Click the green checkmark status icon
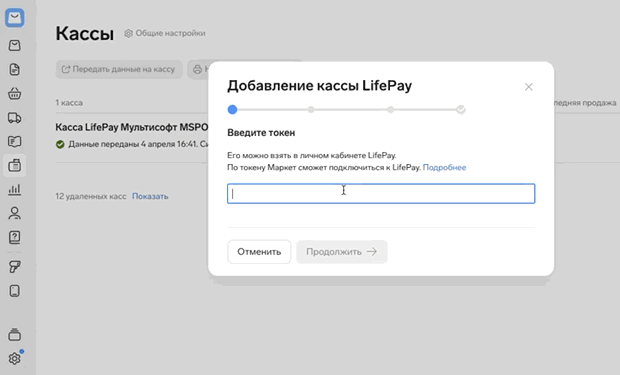620x375 pixels. pyautogui.click(x=60, y=144)
